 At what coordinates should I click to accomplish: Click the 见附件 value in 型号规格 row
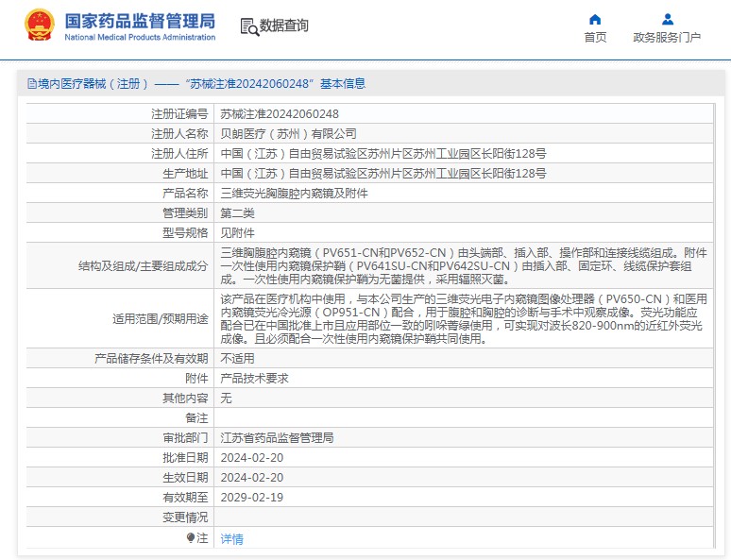coord(237,232)
